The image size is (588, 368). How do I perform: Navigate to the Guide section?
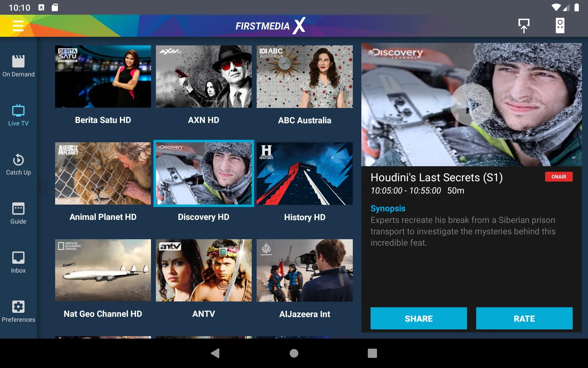pyautogui.click(x=18, y=214)
